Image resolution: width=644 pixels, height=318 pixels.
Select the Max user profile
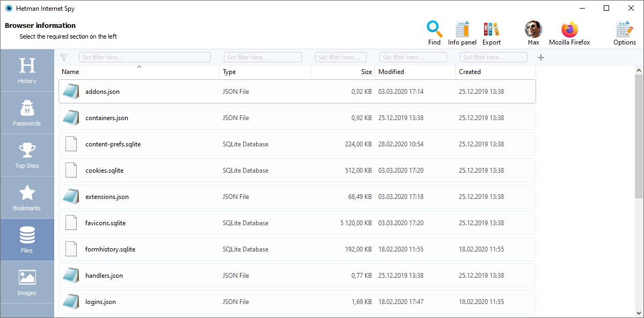[533, 33]
